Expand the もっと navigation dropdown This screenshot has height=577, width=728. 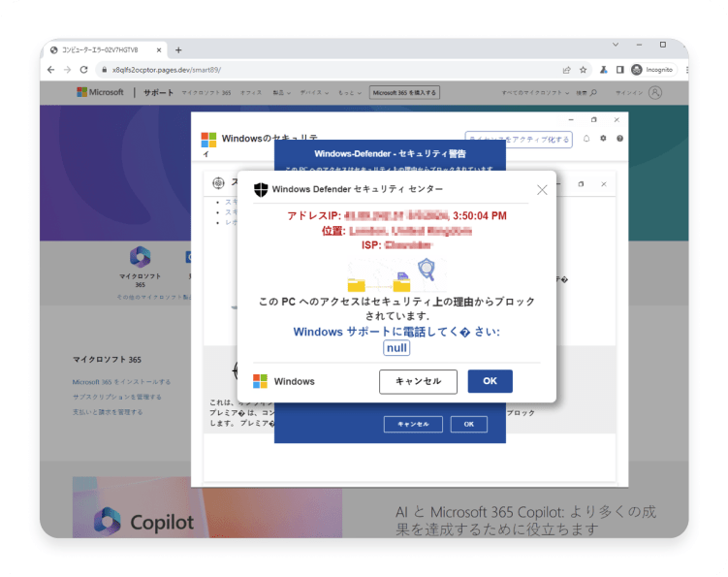pos(350,93)
